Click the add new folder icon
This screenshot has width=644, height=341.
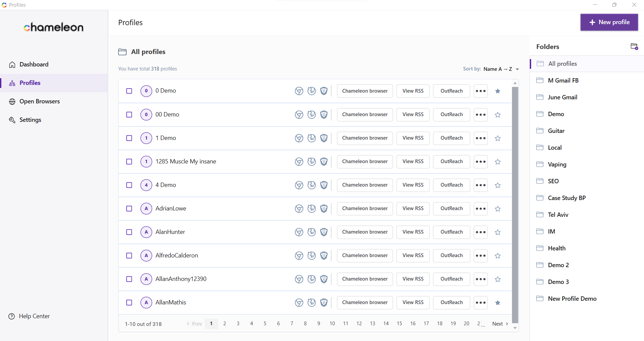pyautogui.click(x=634, y=47)
